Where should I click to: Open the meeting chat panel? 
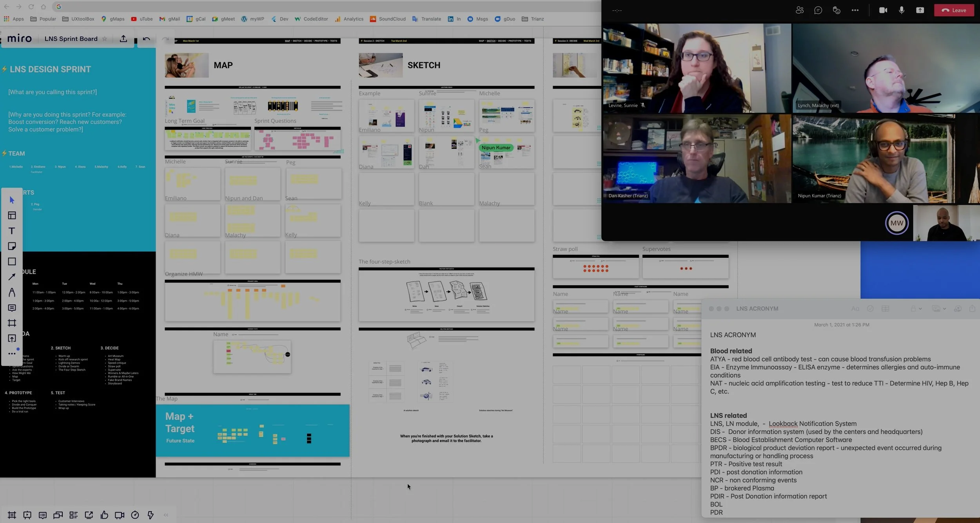point(818,10)
